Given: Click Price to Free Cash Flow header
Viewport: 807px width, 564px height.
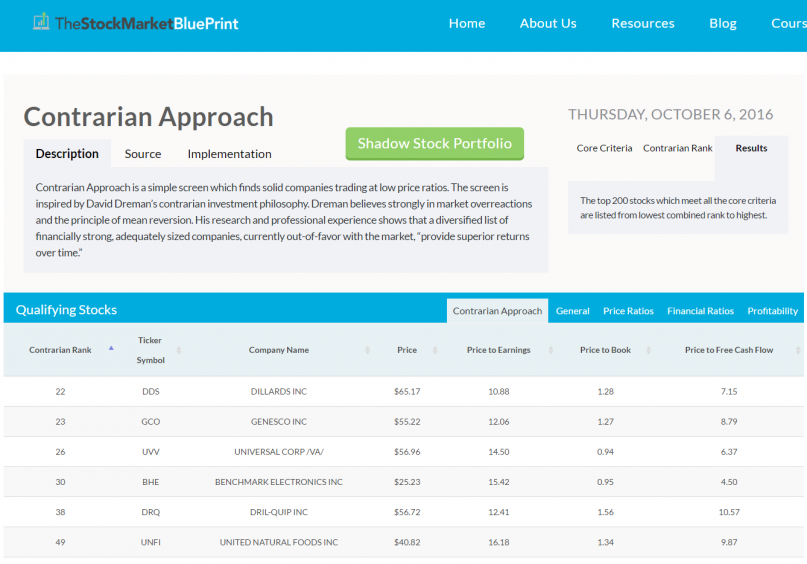Looking at the screenshot, I should coord(729,350).
